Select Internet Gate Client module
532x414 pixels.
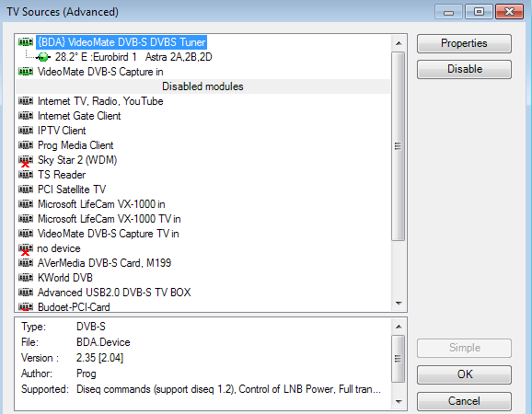pos(79,116)
